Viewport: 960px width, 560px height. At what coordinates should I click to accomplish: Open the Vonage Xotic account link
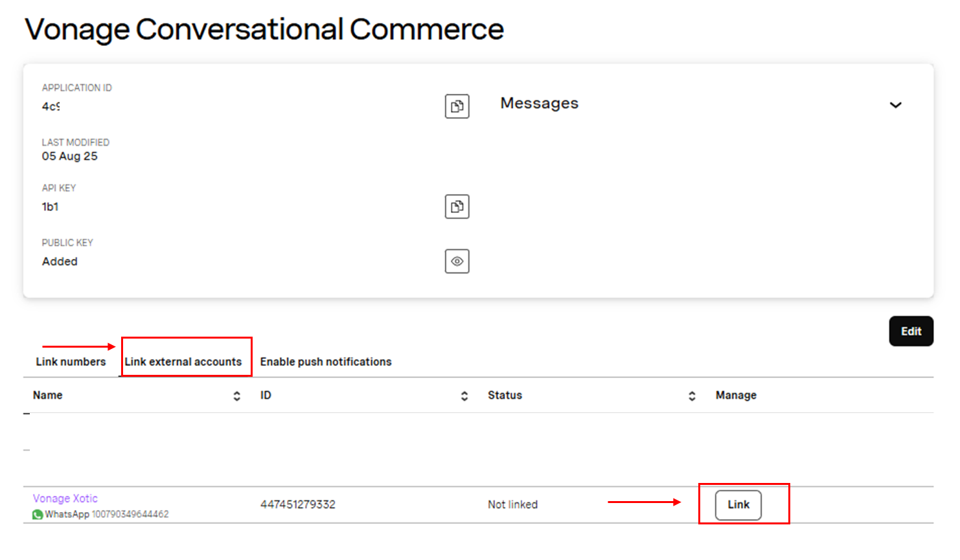(x=65, y=498)
